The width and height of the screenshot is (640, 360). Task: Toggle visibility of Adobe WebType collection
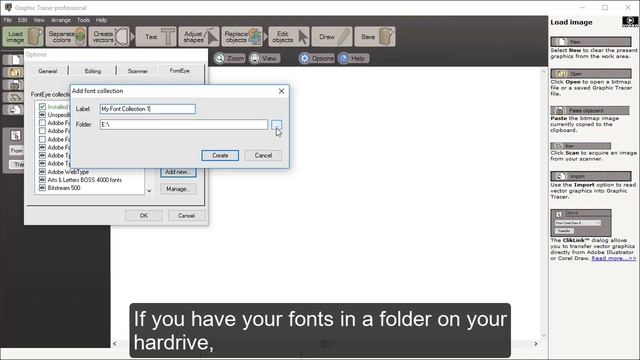click(42, 171)
